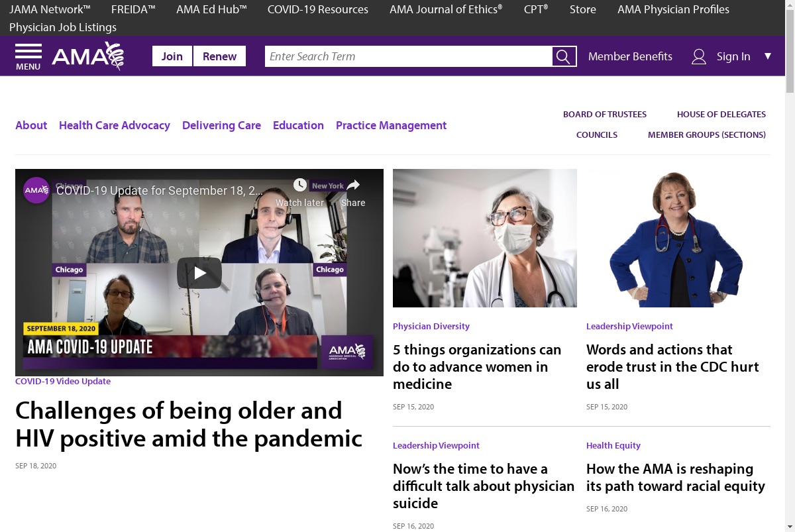Click the masked doctor article thumbnail
Image resolution: width=795 pixels, height=532 pixels.
click(x=485, y=238)
